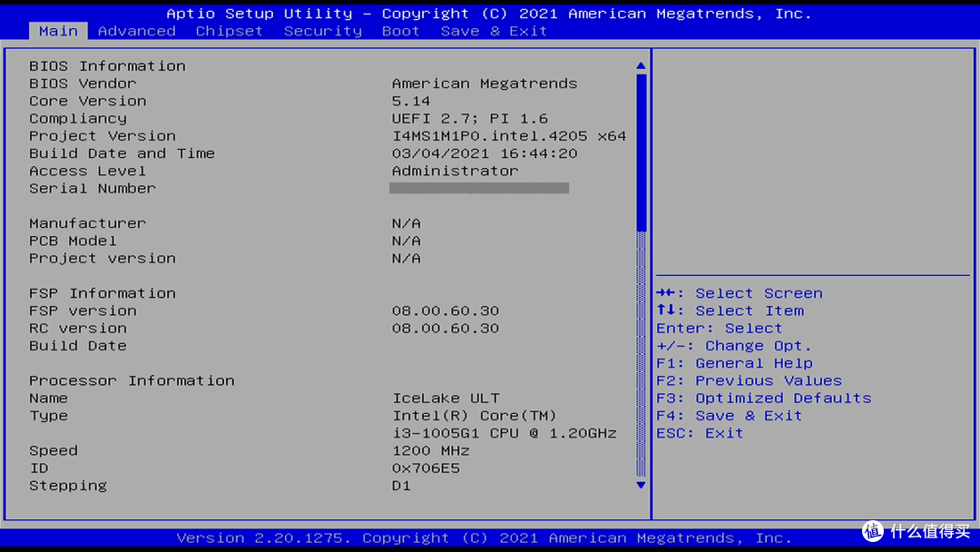Click processor Name value IceLake ULT
The width and height of the screenshot is (980, 552).
click(446, 399)
